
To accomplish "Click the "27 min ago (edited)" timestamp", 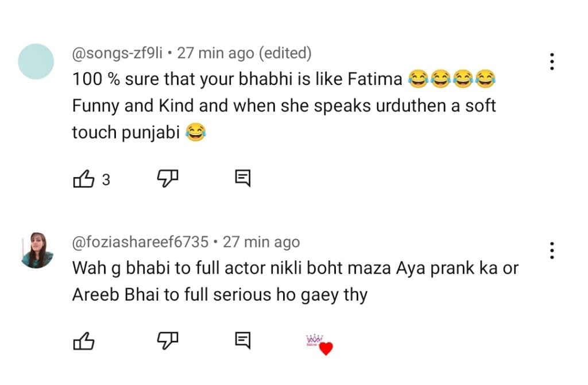I will coord(244,53).
